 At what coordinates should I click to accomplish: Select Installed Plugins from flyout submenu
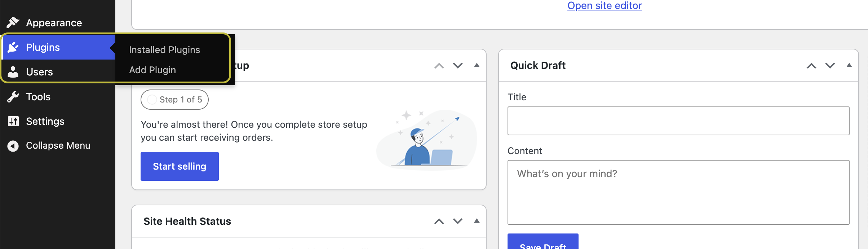(x=164, y=50)
